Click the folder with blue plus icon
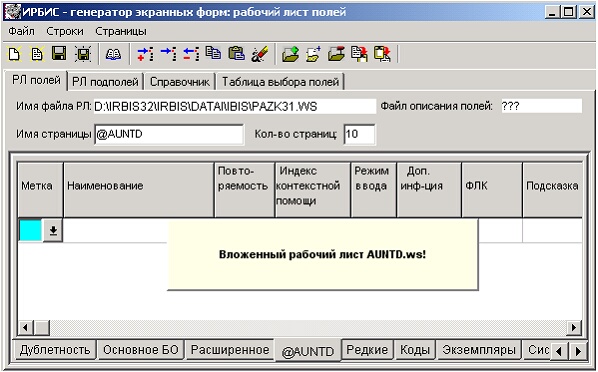Screen dimensions: 598x372 [313, 54]
